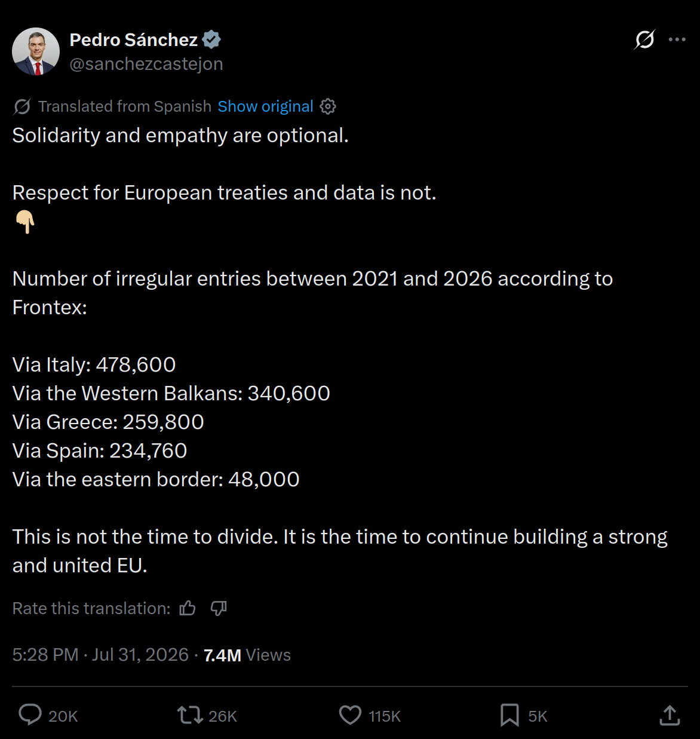The height and width of the screenshot is (739, 700).
Task: Click the Grok icon beside Translated from Spanish
Action: click(x=22, y=106)
